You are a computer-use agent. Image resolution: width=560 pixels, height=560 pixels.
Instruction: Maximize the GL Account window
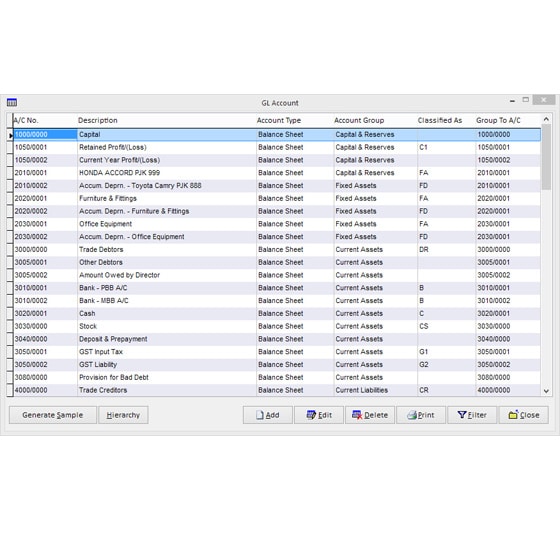[525, 100]
